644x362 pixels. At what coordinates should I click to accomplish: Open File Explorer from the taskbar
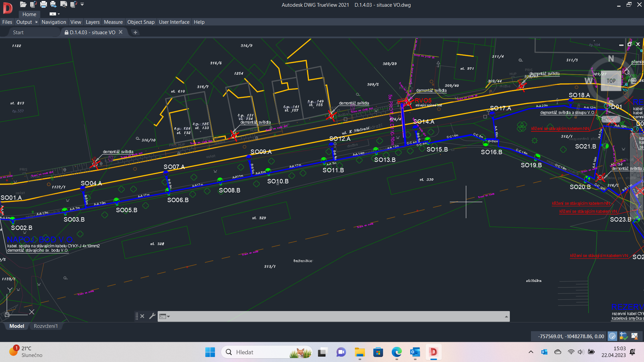coord(360,352)
